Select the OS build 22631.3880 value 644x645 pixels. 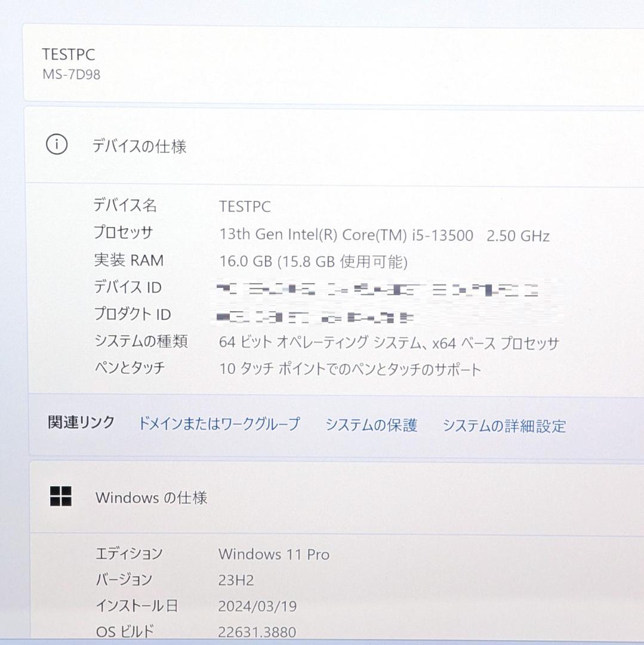click(x=257, y=632)
